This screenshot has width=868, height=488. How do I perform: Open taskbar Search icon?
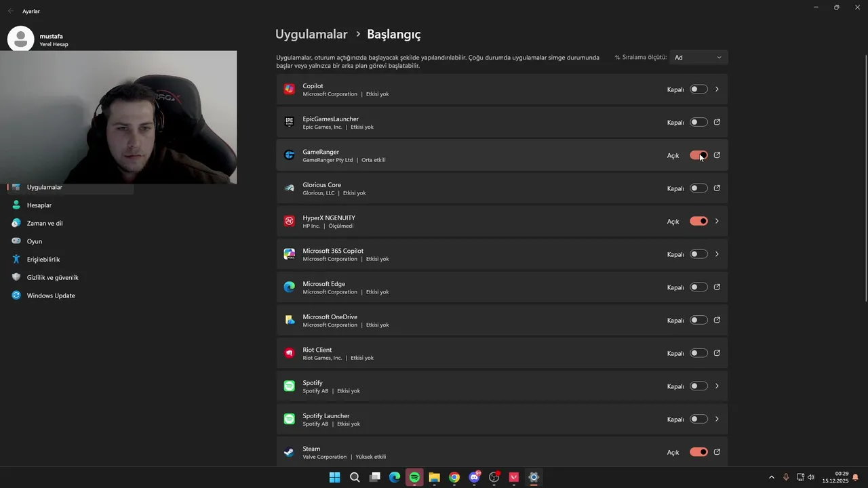point(355,477)
